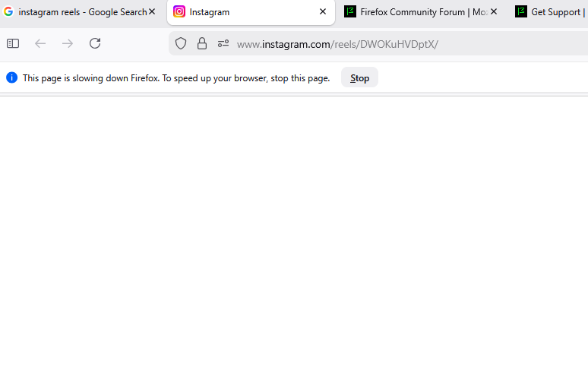Close the Firefox Community Forum tab
588x366 pixels.
(x=494, y=11)
